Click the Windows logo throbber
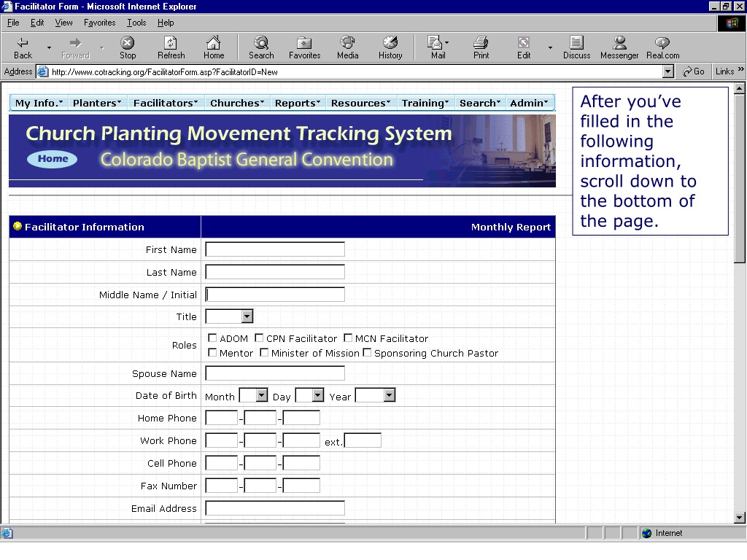 point(732,23)
